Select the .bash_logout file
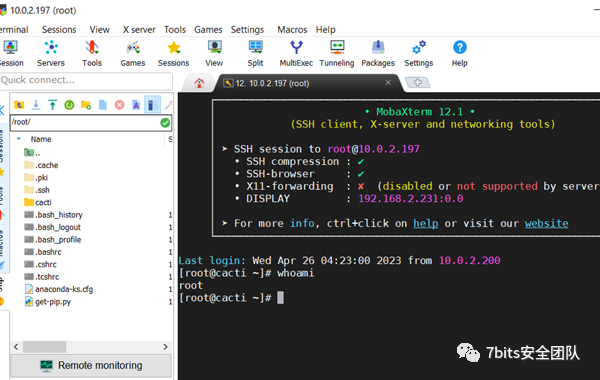The height and width of the screenshot is (380, 600). (x=52, y=227)
